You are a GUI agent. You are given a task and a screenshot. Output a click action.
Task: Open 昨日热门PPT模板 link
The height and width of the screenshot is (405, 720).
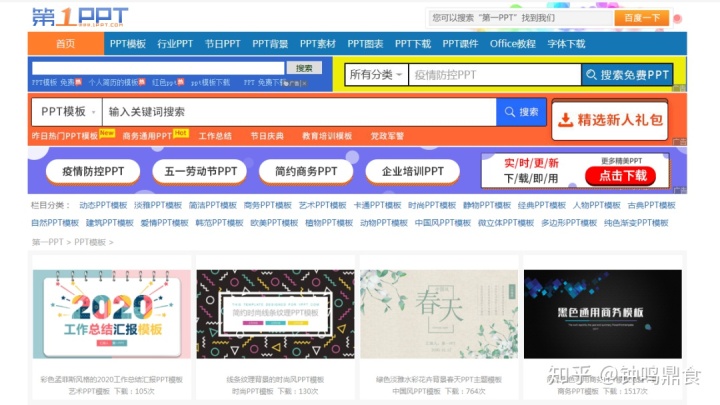[65, 136]
